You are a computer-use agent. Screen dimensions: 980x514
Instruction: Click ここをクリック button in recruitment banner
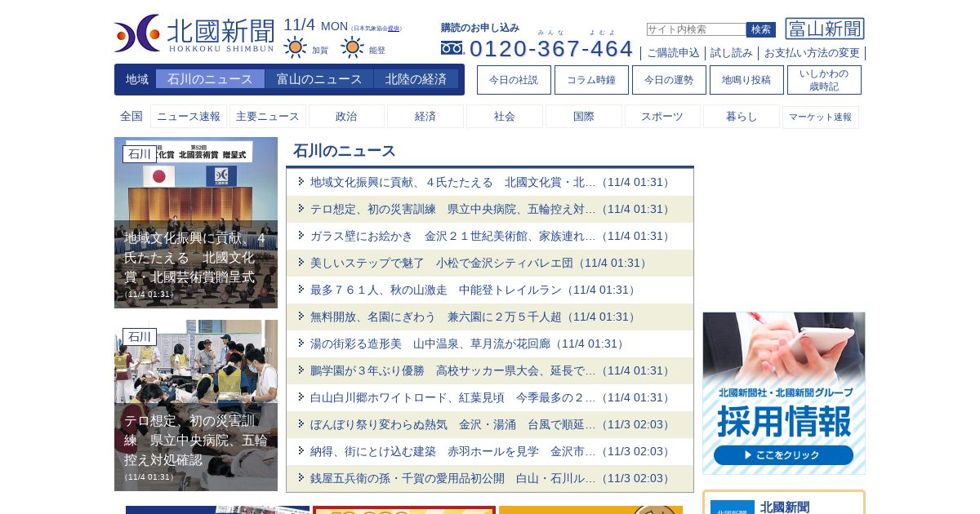[x=783, y=455]
